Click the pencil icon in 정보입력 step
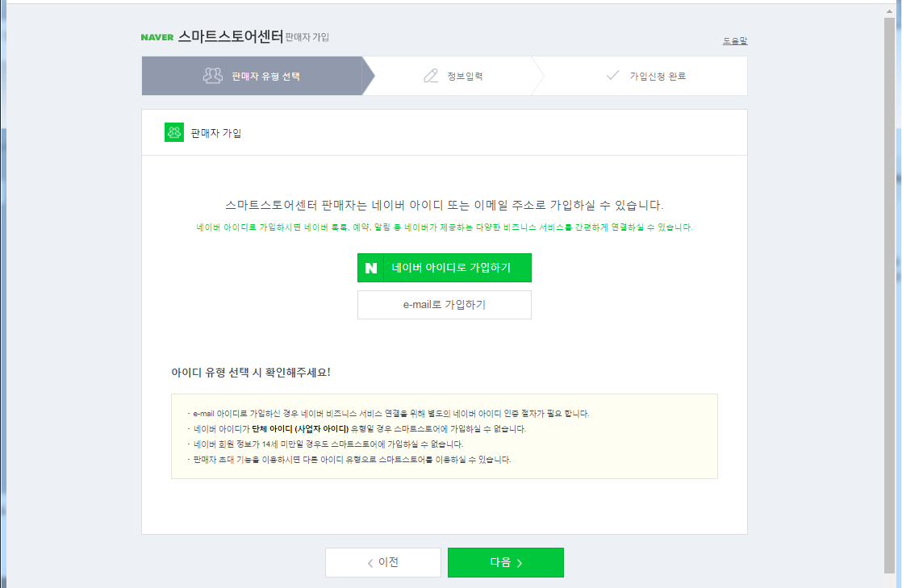The width and height of the screenshot is (902, 588). [x=431, y=75]
